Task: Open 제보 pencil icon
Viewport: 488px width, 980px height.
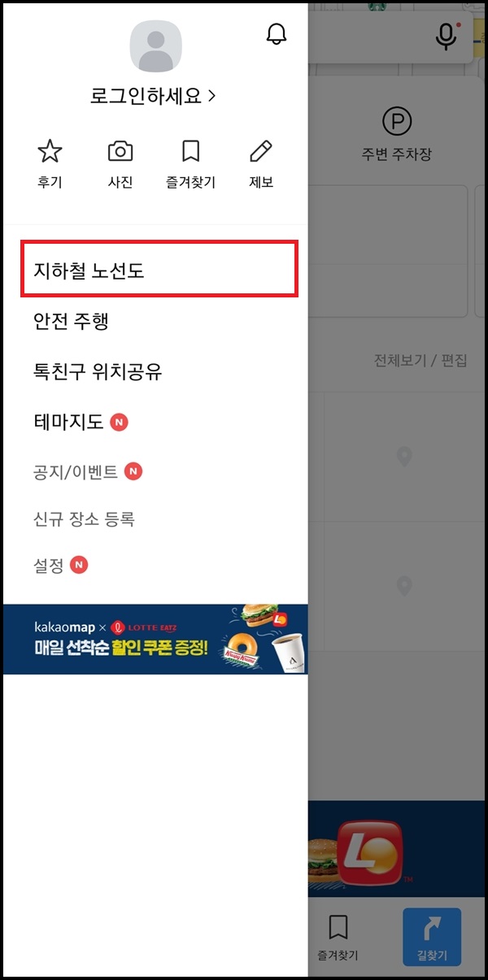Action: [261, 151]
